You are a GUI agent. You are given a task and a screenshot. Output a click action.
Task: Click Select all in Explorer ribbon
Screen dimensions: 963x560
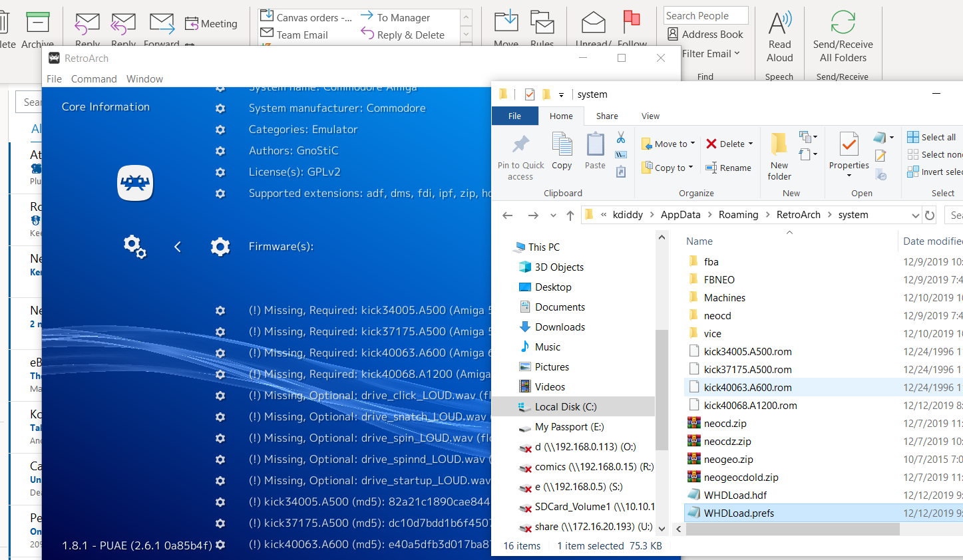[932, 137]
